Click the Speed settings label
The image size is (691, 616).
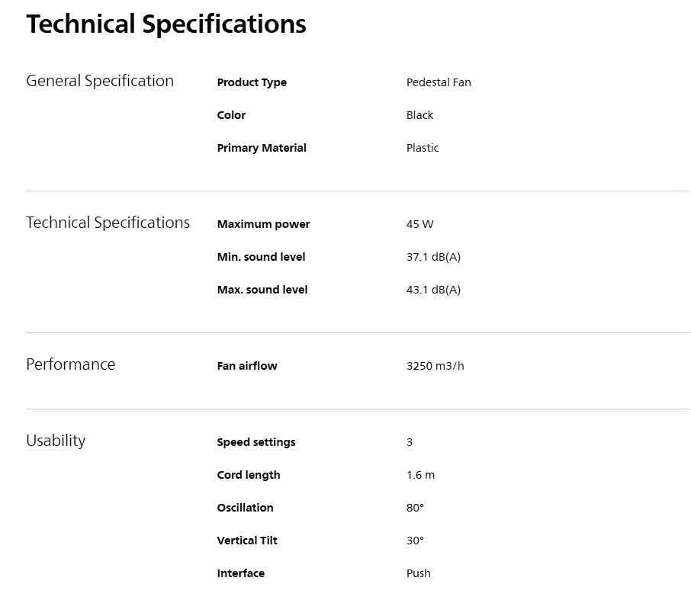pos(256,442)
